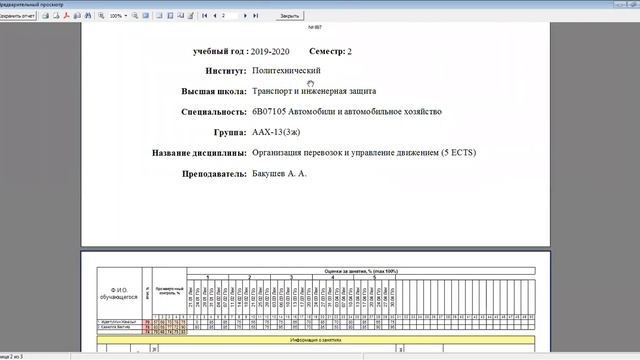The image size is (640, 360).
Task: Go to the previous page arrow
Action: [215, 16]
